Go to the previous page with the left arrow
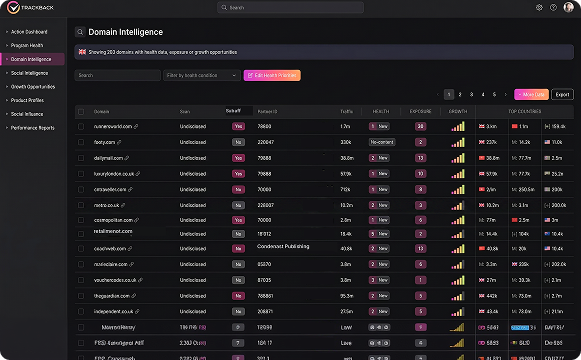581x360 pixels. [438, 94]
